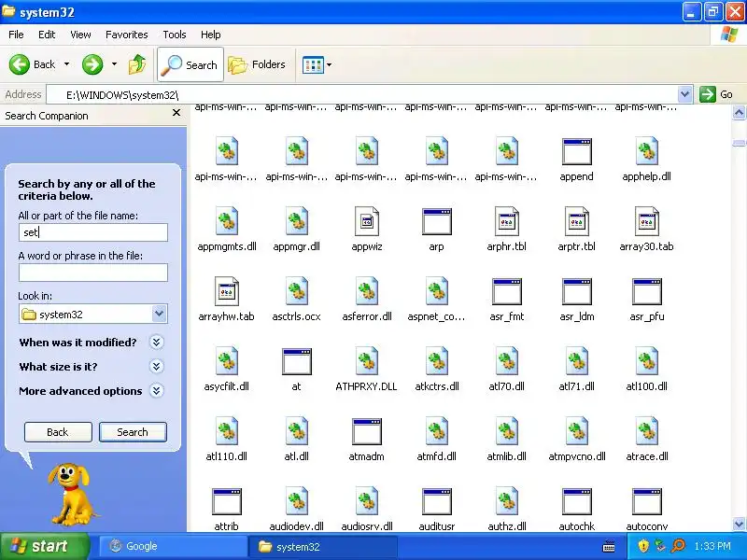Click the green Forward arrow icon
Screen dimensions: 747x560
92,64
